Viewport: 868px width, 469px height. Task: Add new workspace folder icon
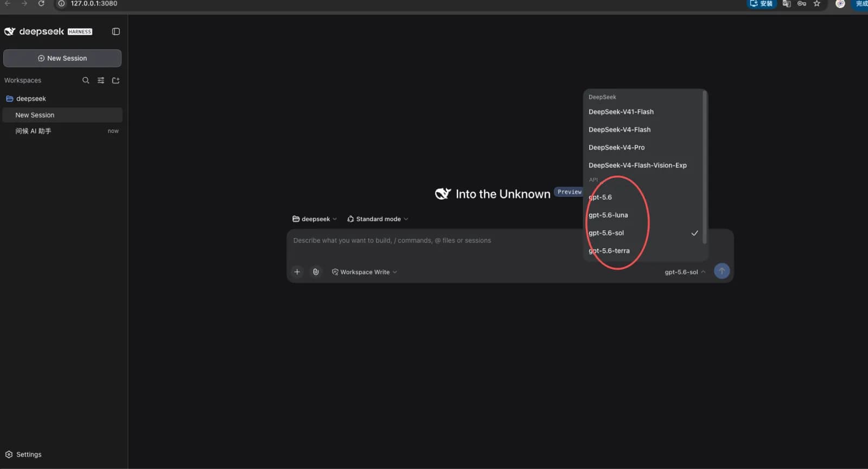tap(116, 80)
